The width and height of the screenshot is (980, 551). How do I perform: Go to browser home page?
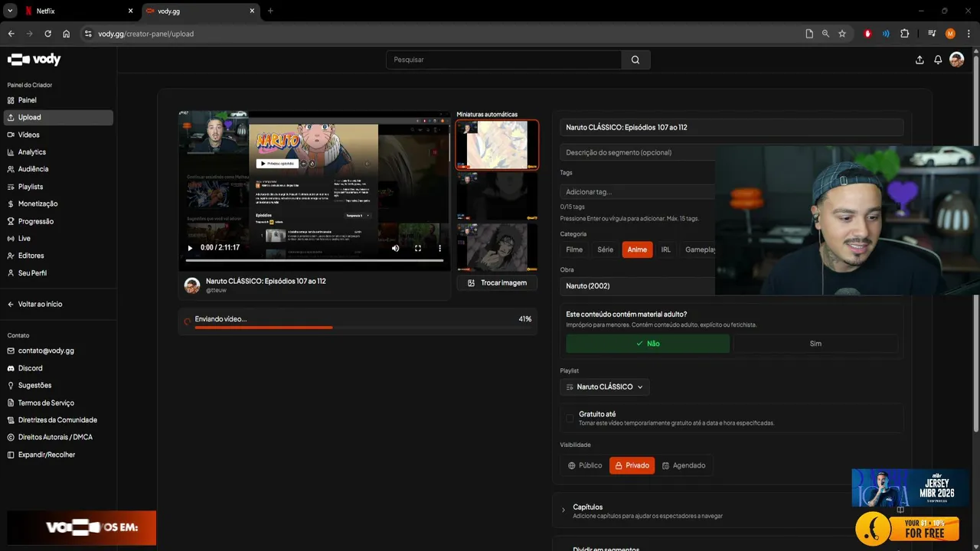[x=67, y=34]
